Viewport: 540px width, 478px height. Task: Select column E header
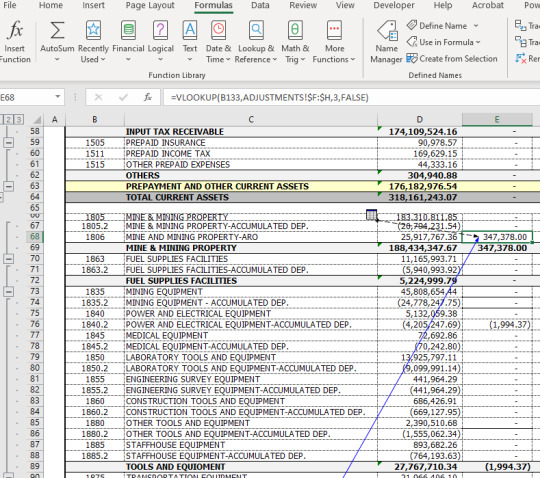[497, 120]
